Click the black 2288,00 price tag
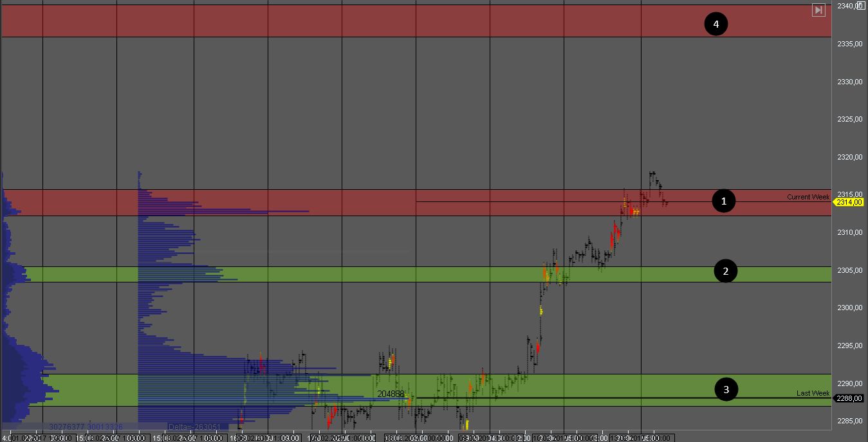Screen dimensions: 868x442 click(x=849, y=398)
